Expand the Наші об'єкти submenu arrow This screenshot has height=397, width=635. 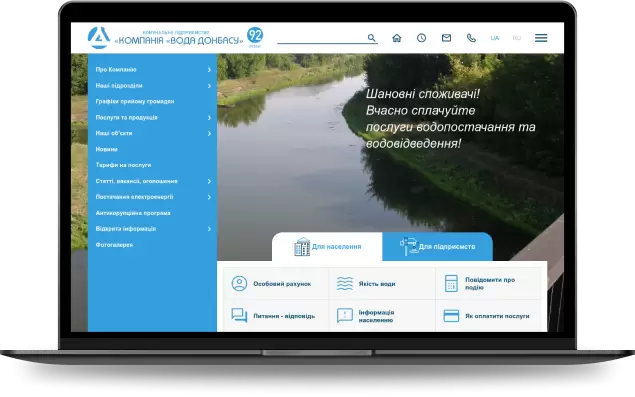[x=209, y=133]
